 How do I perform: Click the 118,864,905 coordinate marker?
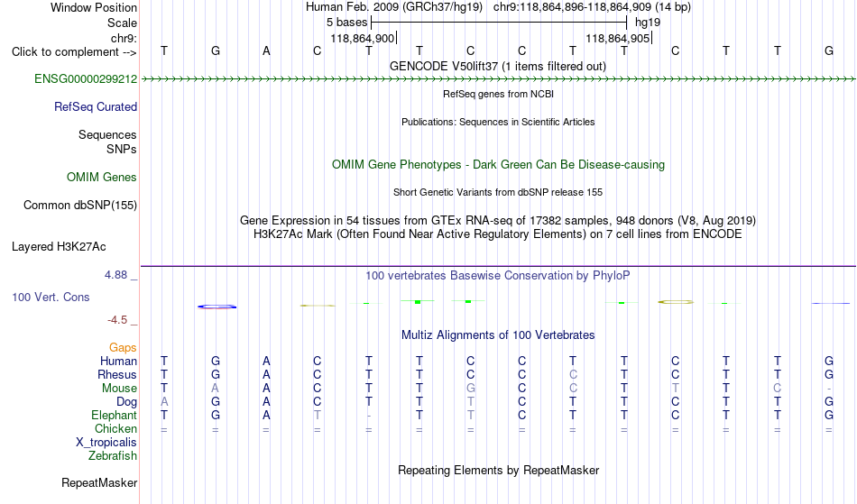pos(618,38)
